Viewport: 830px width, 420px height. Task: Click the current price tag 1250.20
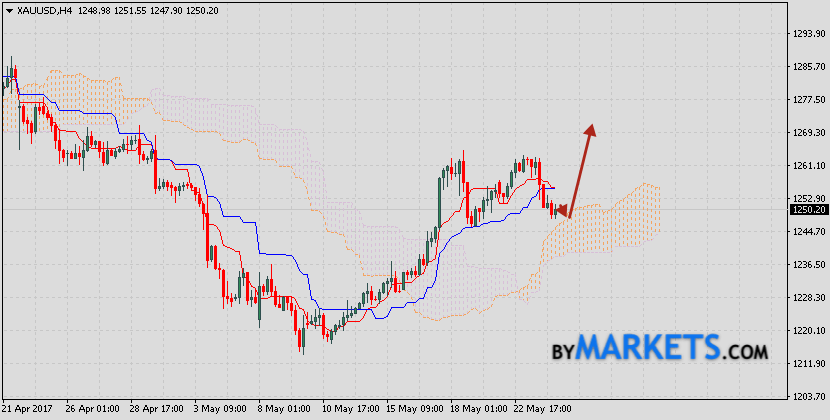coord(807,210)
